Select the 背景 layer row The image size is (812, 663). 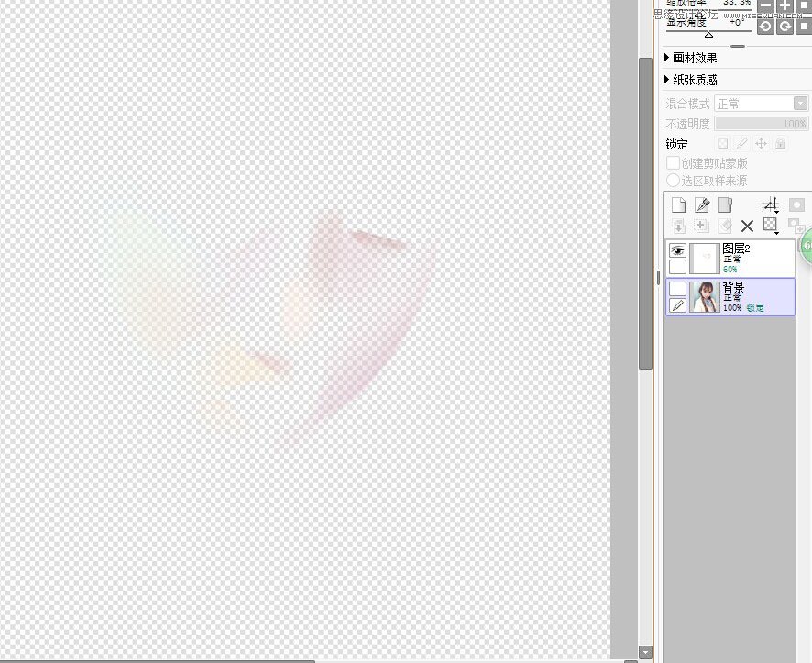[730, 297]
